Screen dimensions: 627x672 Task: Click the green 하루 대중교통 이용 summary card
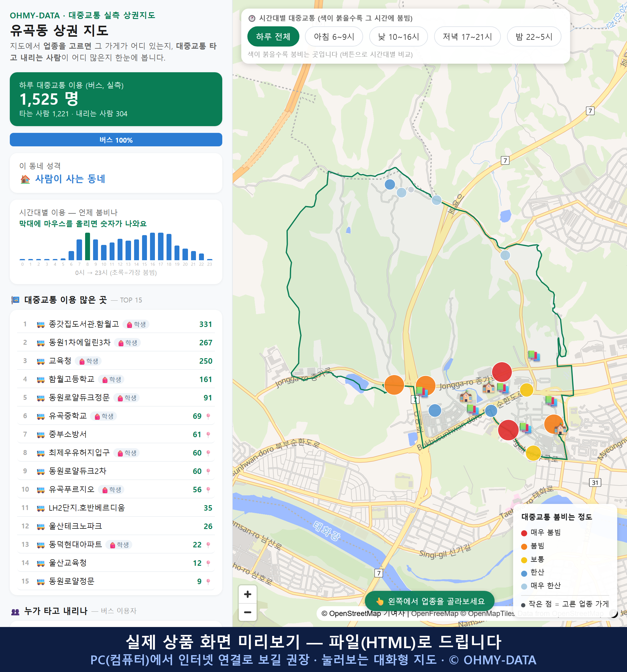116,99
